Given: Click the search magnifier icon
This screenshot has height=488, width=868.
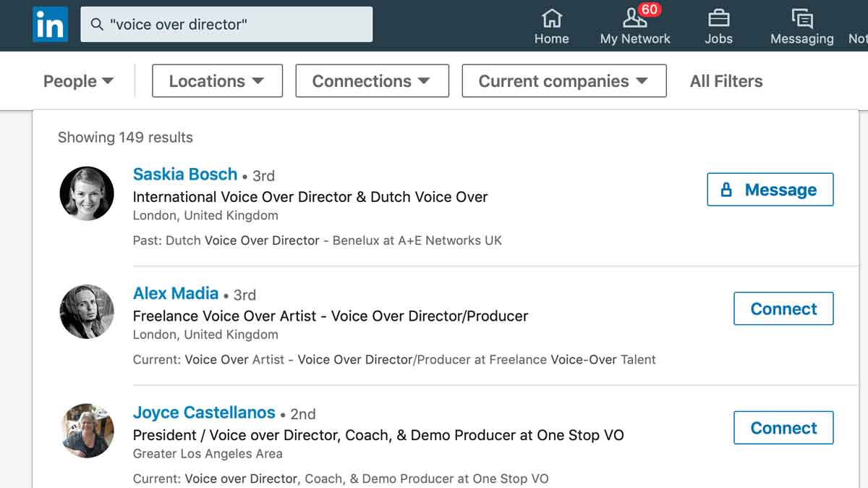Looking at the screenshot, I should 97,25.
